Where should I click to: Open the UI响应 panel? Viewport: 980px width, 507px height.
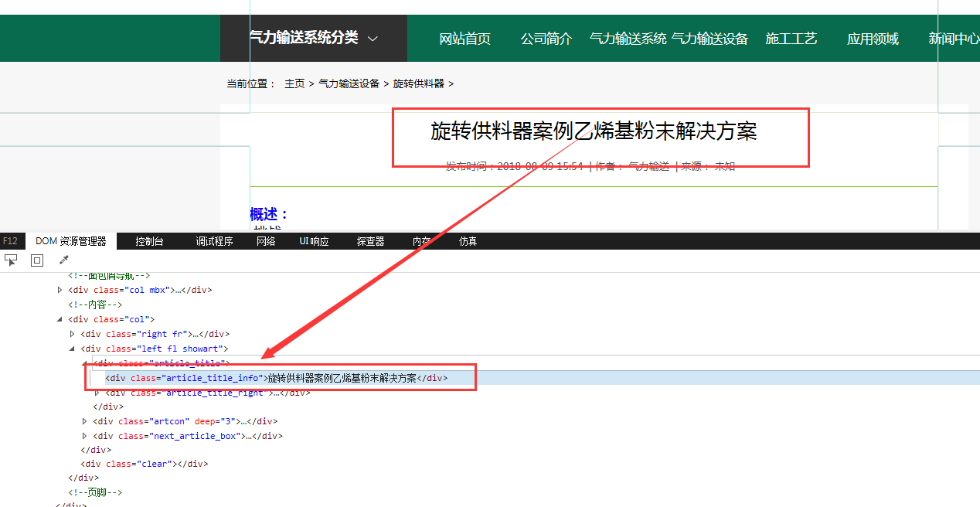click(314, 240)
